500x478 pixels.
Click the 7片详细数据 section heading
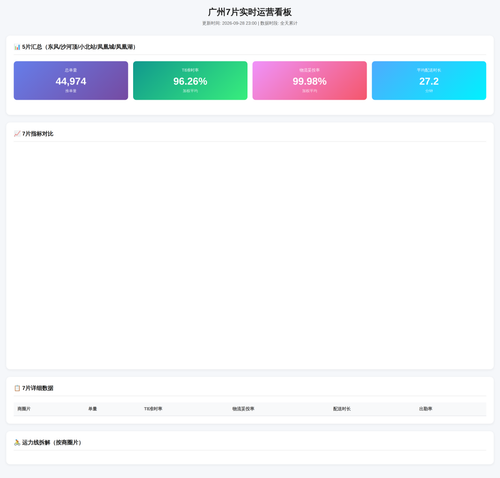(38, 388)
